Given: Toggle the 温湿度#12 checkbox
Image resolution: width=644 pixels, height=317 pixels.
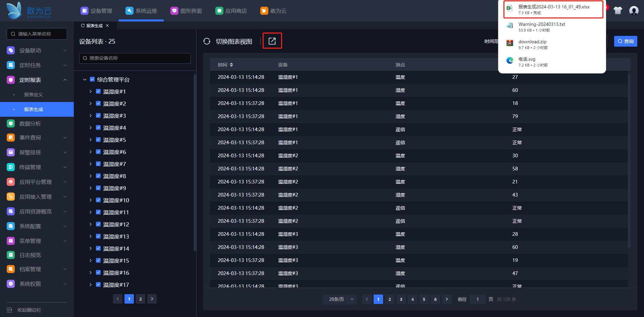Looking at the screenshot, I should click(x=98, y=224).
